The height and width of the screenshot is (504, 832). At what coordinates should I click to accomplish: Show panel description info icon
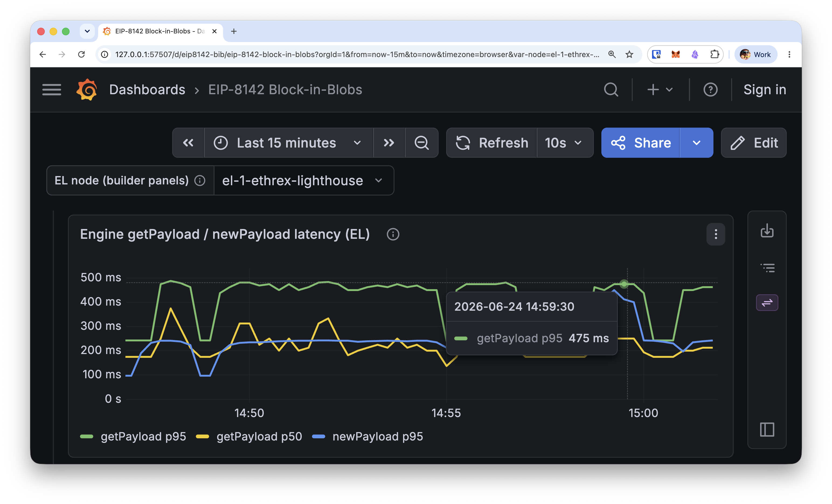[x=393, y=234]
